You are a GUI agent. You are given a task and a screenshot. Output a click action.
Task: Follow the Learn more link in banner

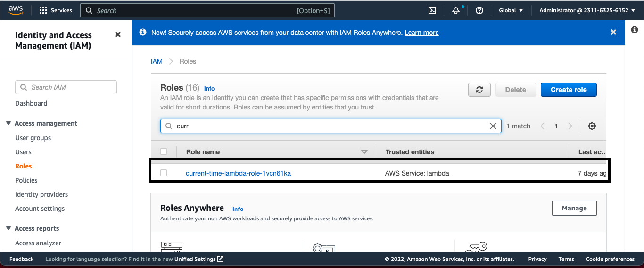click(x=421, y=33)
